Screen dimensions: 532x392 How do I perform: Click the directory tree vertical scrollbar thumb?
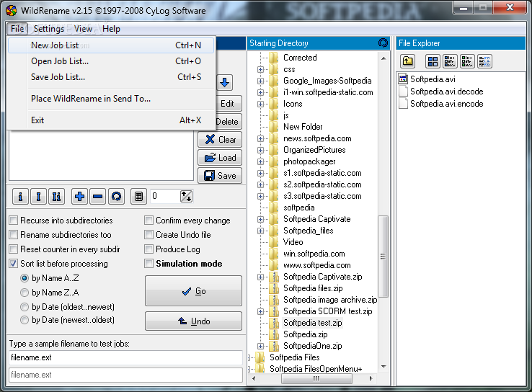[383, 257]
